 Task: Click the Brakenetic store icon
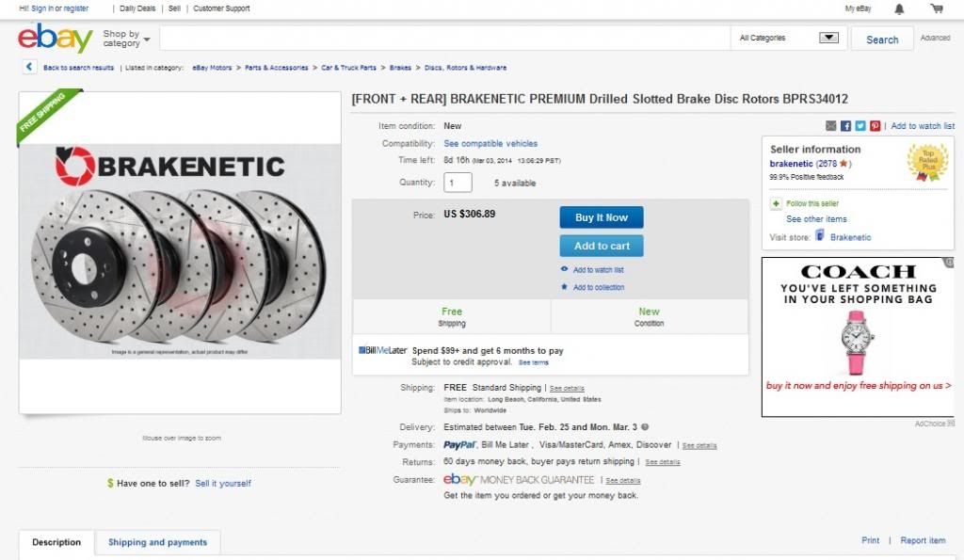click(x=820, y=236)
